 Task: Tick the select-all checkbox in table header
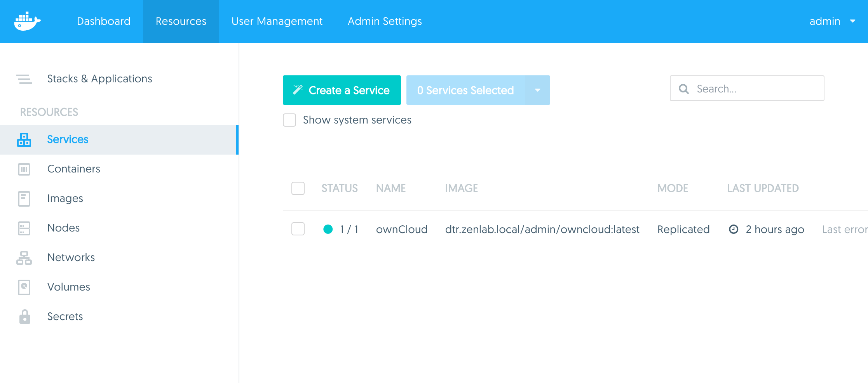click(x=298, y=188)
